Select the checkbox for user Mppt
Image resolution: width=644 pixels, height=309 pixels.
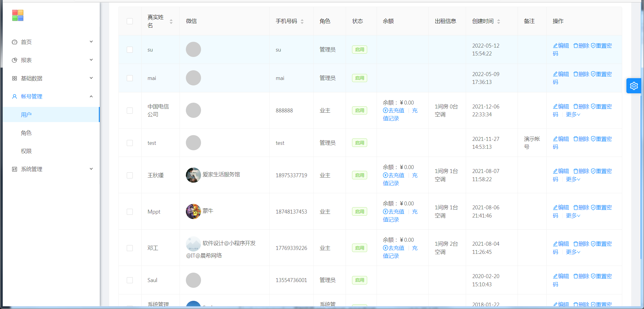[130, 212]
